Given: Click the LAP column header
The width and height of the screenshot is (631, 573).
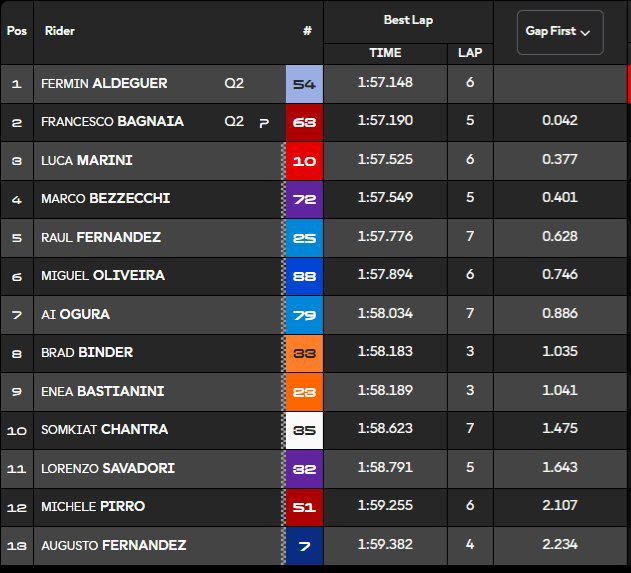Looking at the screenshot, I should (x=469, y=53).
